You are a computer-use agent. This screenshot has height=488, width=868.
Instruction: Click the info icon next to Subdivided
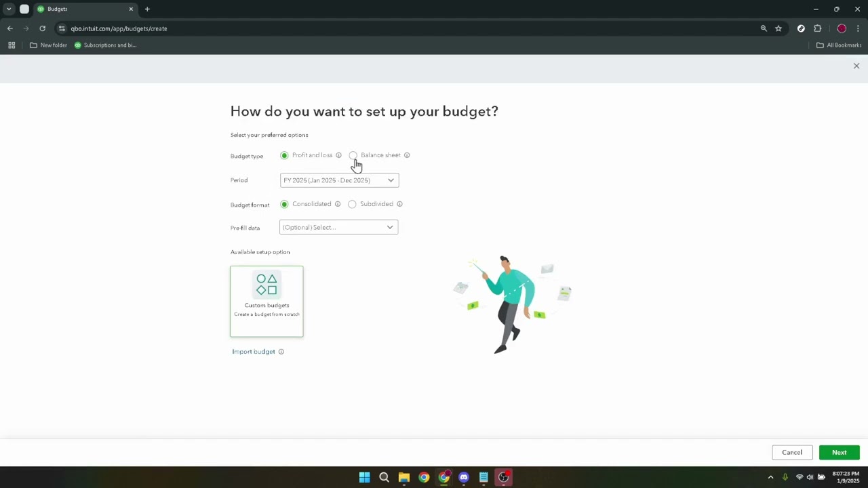click(399, 204)
